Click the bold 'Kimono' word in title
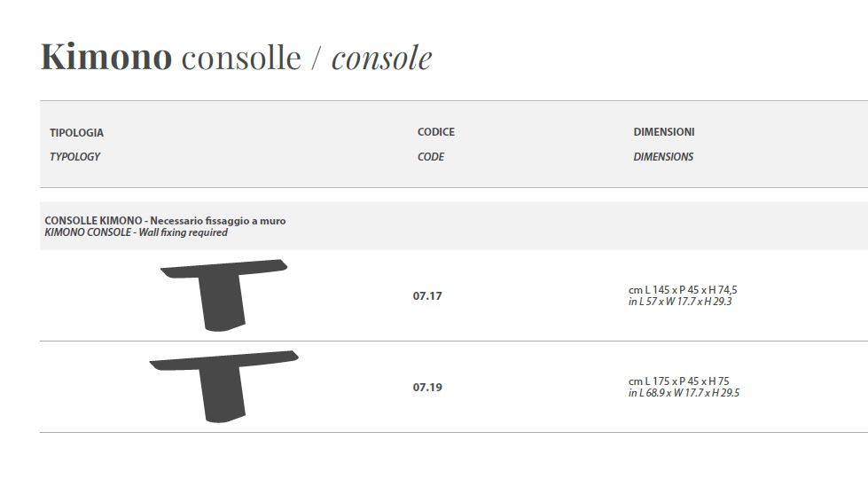Image resolution: width=868 pixels, height=479 pixels. [x=106, y=57]
